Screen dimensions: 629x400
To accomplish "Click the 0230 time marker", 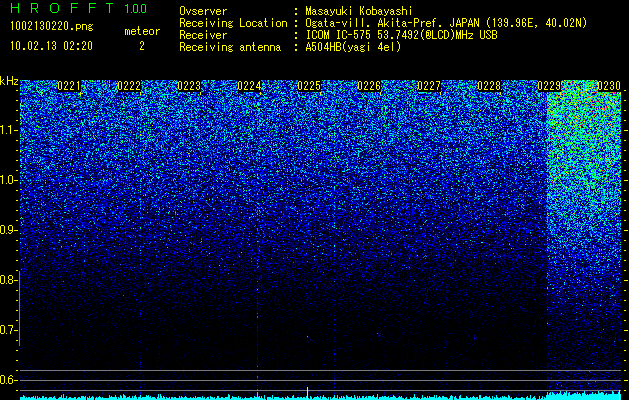I will pos(609,86).
